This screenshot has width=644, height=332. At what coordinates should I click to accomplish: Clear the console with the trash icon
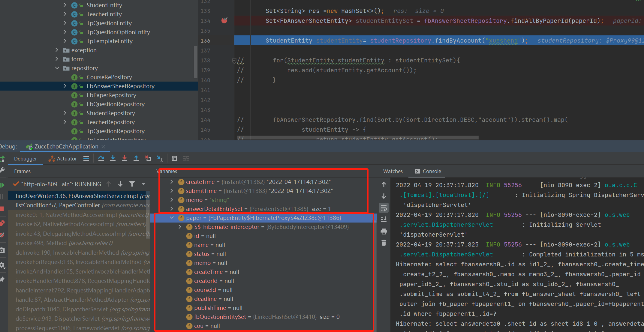(x=384, y=243)
